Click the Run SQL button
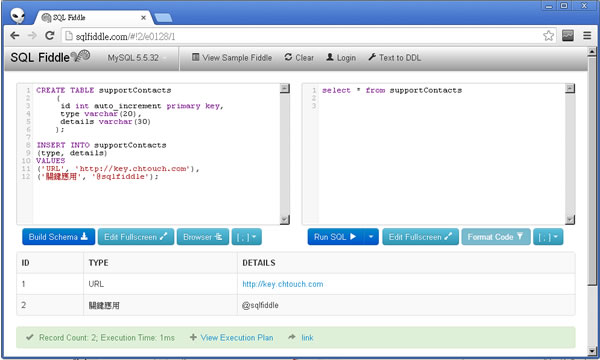This screenshot has width=600, height=360. 335,237
